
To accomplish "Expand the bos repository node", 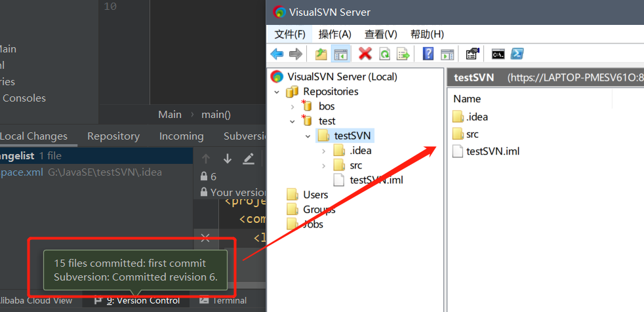I will [x=292, y=107].
